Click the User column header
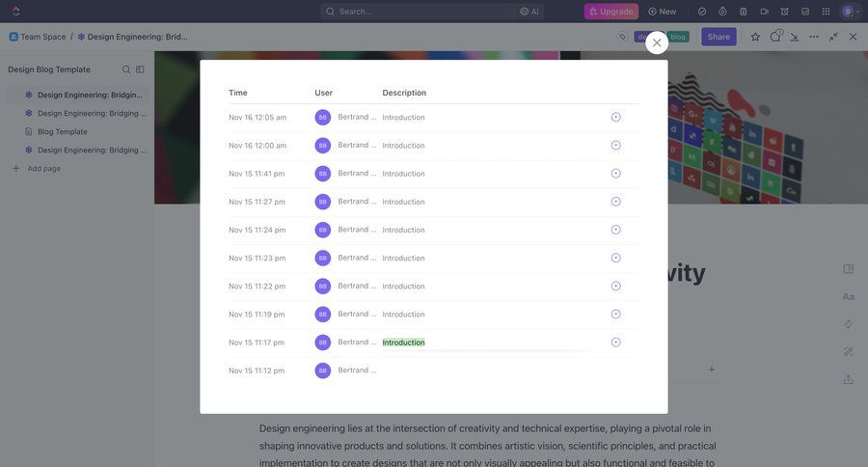868x467 pixels. [323, 93]
